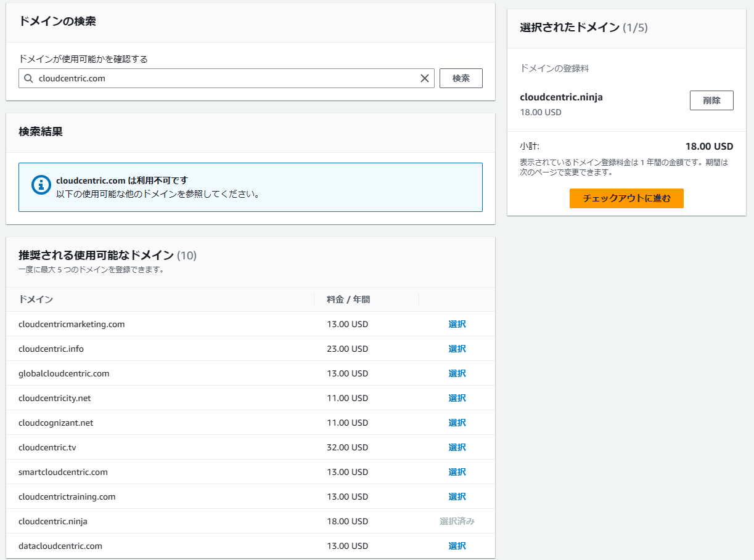Image resolution: width=754 pixels, height=560 pixels.
Task: Click cloudcentric.ninja in the recommended list
Action: pyautogui.click(x=53, y=521)
